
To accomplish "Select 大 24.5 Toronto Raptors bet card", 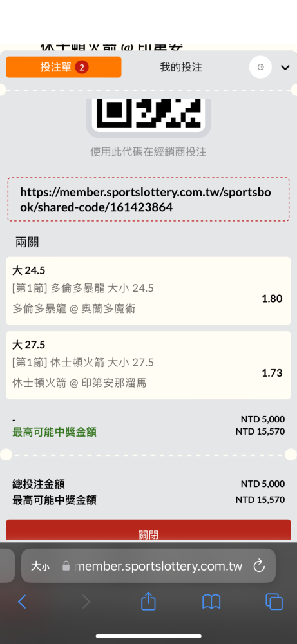I will pyautogui.click(x=148, y=291).
